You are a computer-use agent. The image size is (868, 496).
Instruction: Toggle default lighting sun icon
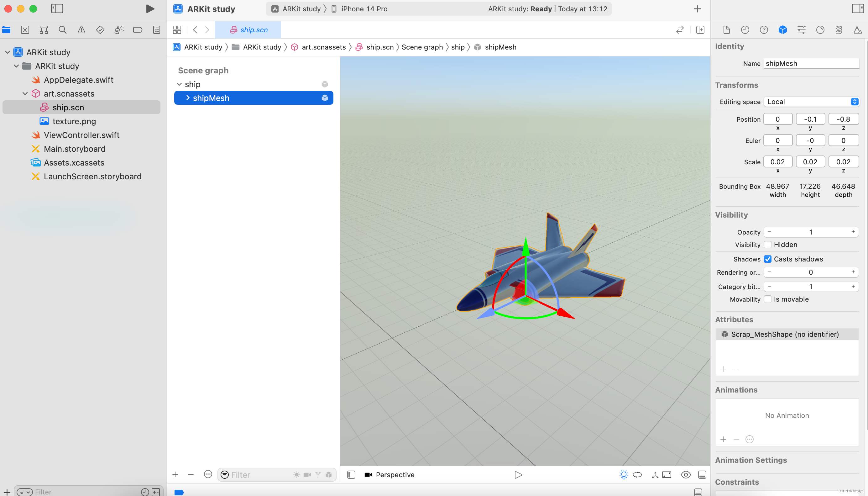tap(623, 475)
